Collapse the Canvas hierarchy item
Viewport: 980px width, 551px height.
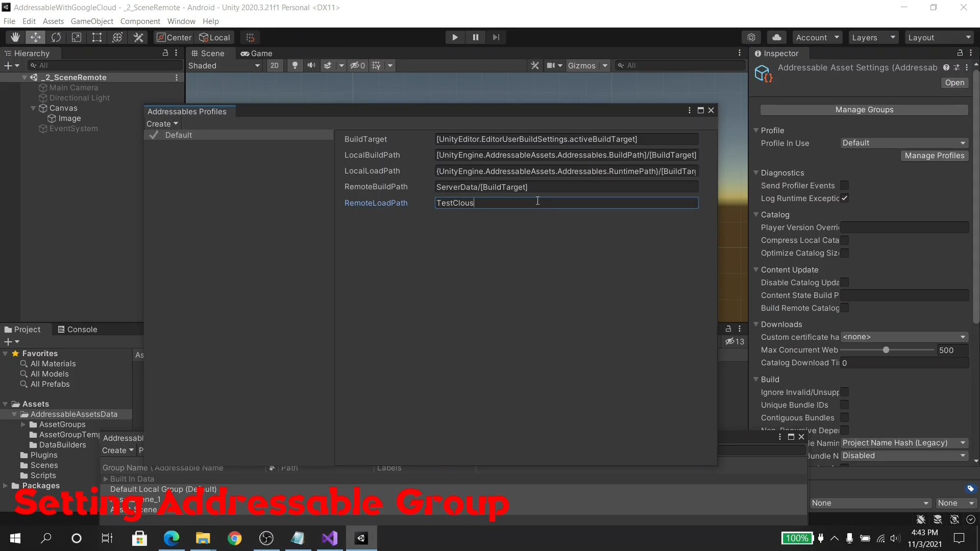pos(33,108)
